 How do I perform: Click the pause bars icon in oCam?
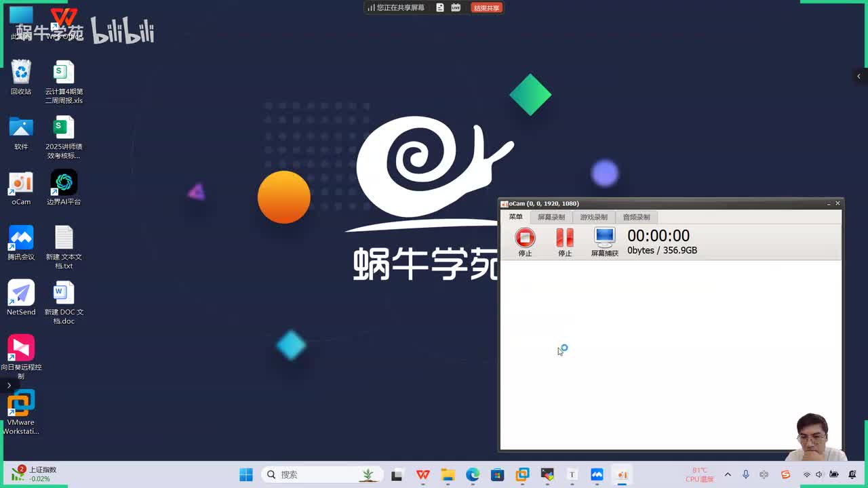(565, 237)
